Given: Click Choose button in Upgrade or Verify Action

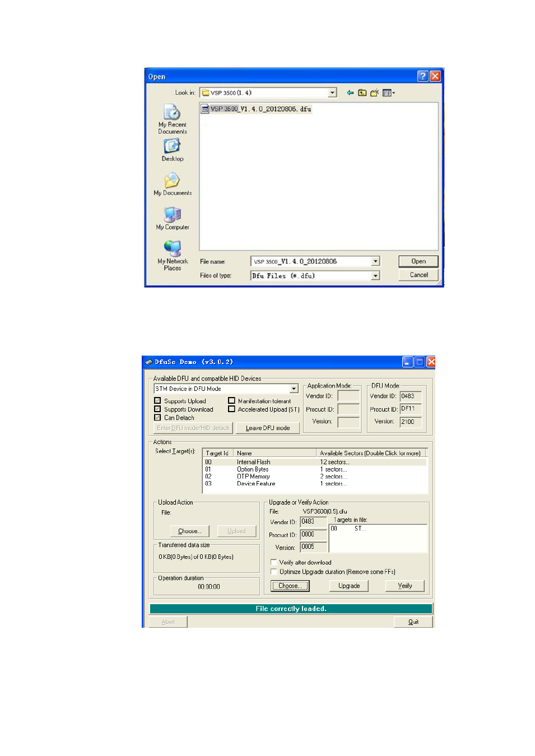Looking at the screenshot, I should tap(290, 586).
